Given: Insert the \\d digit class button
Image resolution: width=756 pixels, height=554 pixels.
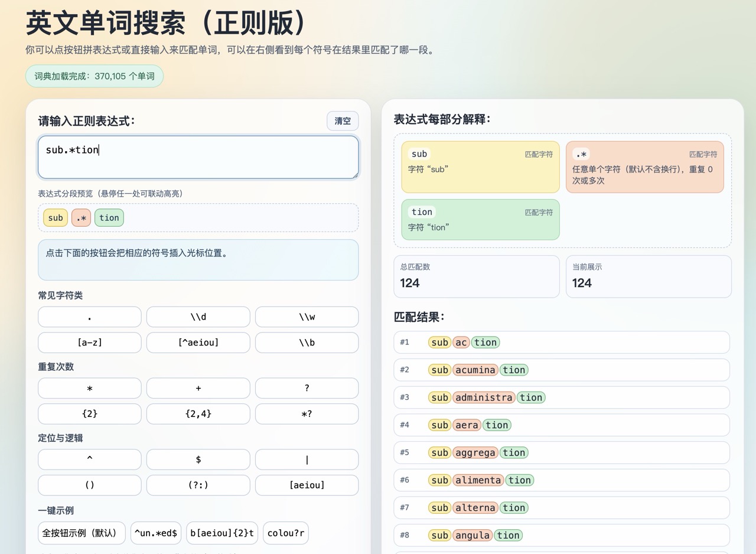Looking at the screenshot, I should click(198, 317).
